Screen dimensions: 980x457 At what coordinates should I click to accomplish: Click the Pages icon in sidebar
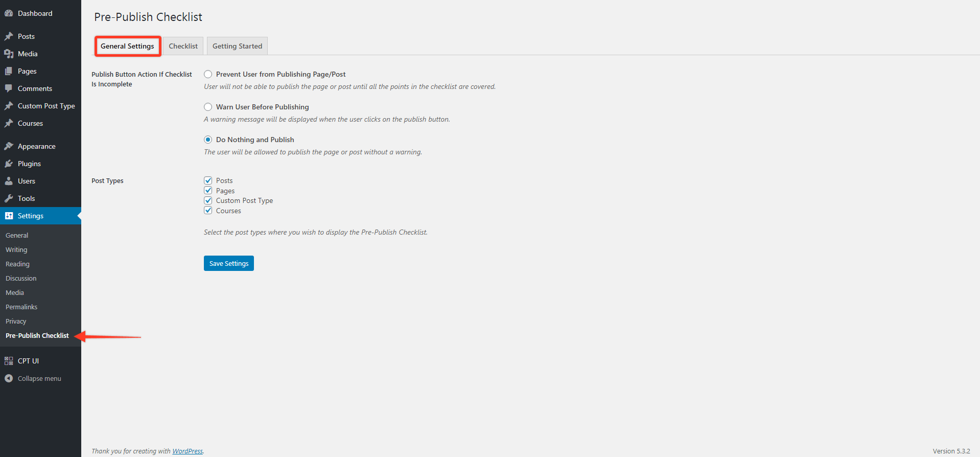[9, 71]
